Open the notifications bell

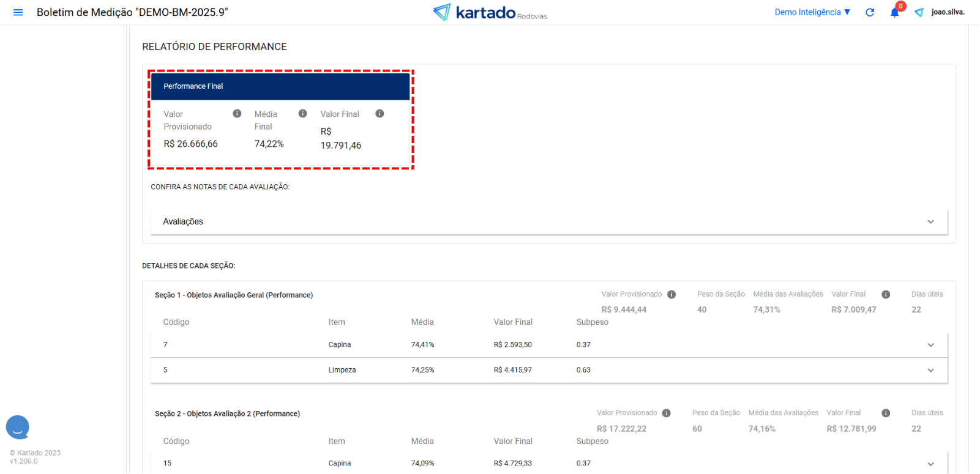coord(894,13)
